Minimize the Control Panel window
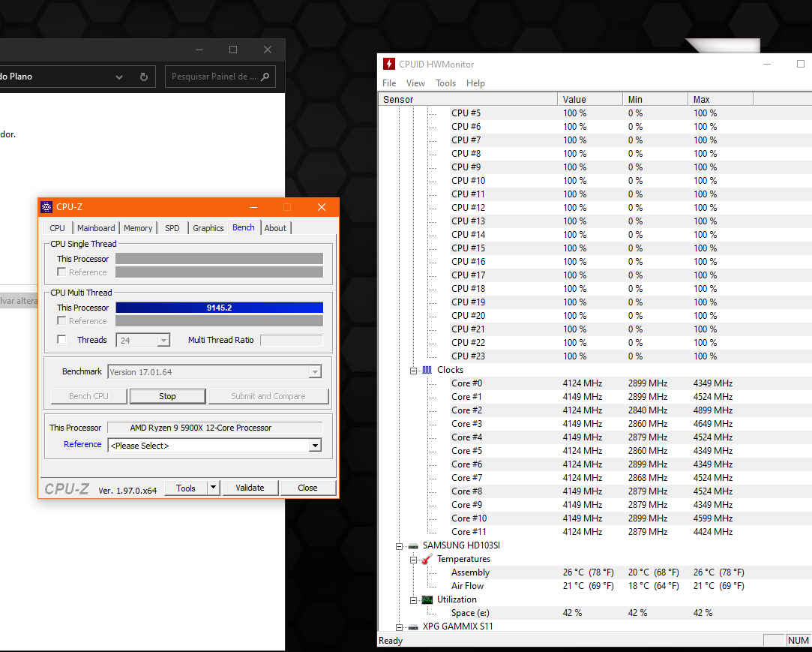Viewport: 812px width, 652px height. [x=199, y=50]
